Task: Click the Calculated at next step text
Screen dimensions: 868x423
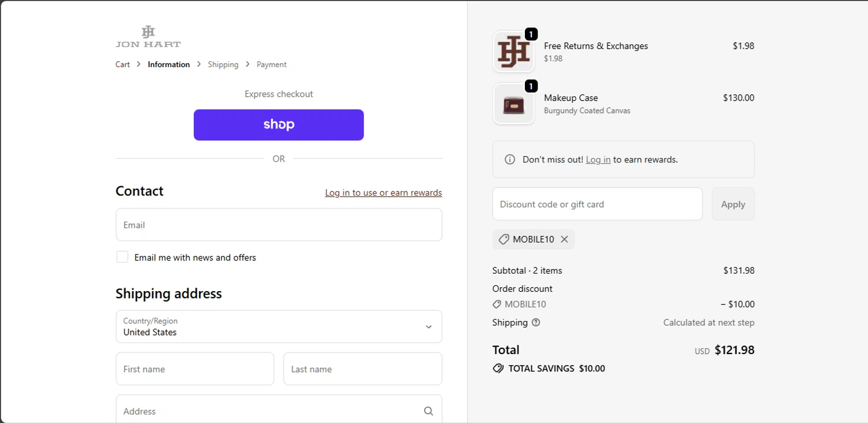Action: point(709,322)
